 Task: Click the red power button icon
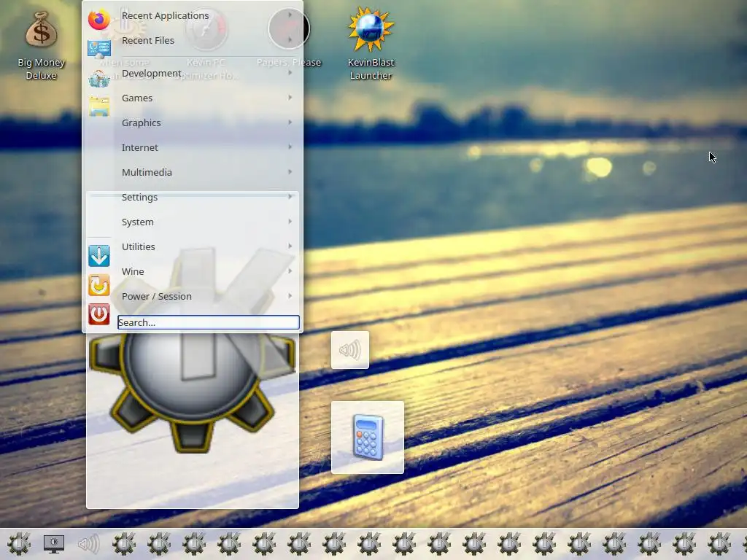[x=99, y=314]
